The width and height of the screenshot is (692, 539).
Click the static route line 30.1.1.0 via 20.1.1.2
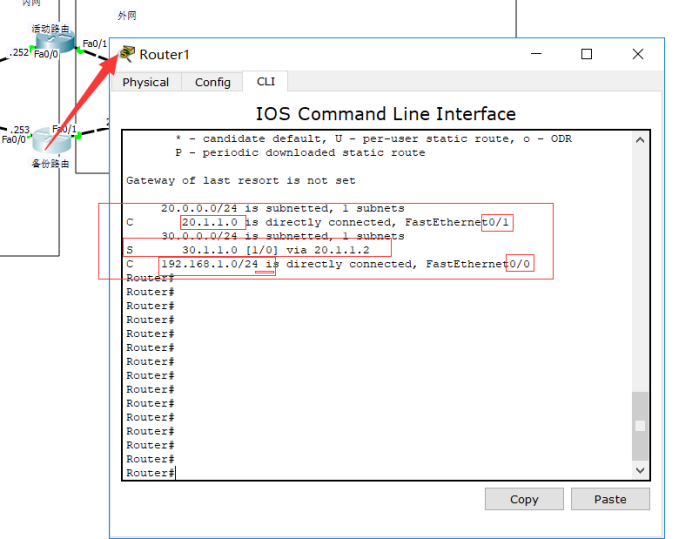248,250
